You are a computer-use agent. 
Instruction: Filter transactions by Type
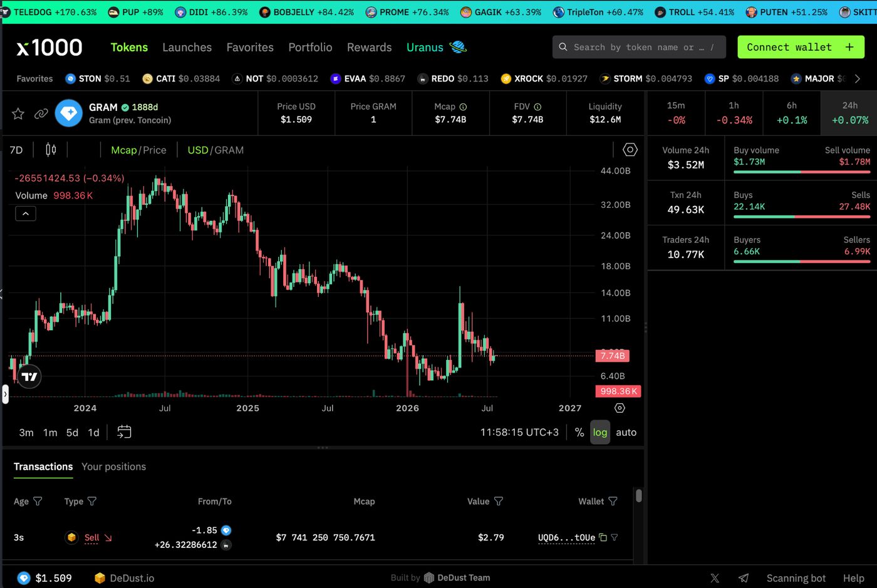pyautogui.click(x=92, y=501)
